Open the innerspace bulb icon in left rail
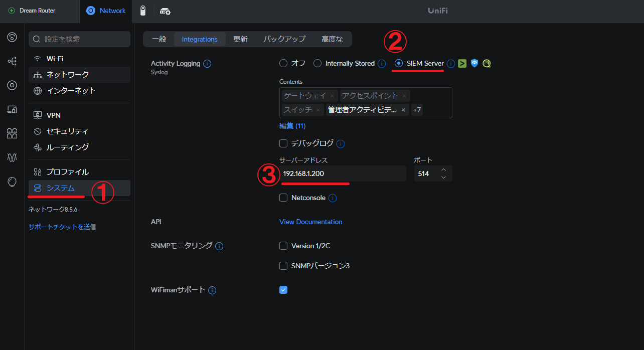 pos(12,182)
